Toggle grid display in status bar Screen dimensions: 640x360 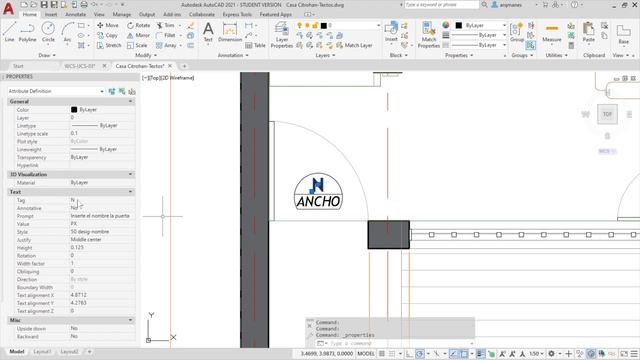(x=382, y=353)
